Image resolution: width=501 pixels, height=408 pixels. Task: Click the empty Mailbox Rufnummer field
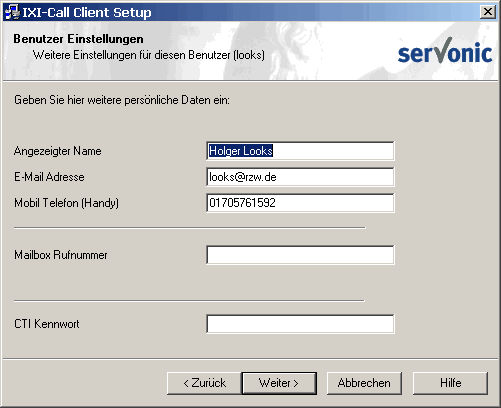coord(300,255)
